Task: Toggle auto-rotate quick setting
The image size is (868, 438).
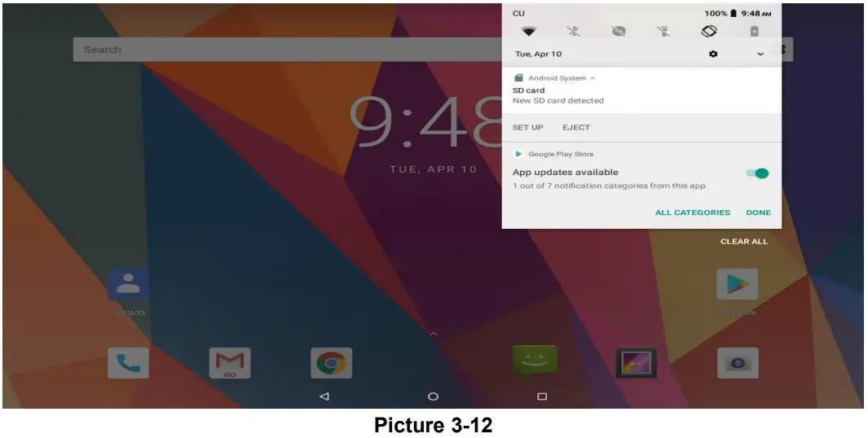Action: coord(709,31)
